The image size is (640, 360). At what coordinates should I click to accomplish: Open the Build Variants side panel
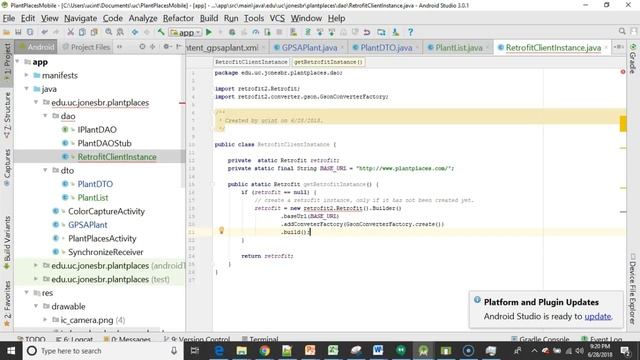coord(7,243)
